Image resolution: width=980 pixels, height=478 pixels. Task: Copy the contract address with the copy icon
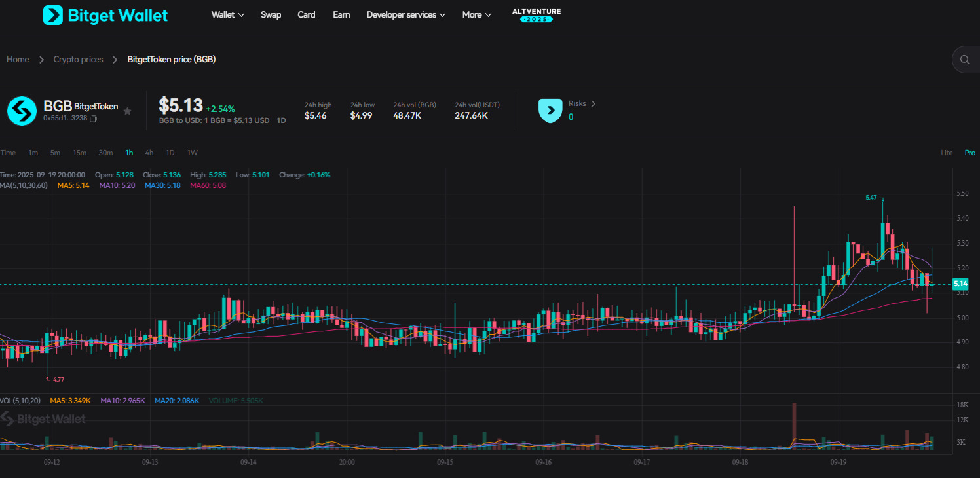[x=93, y=119]
